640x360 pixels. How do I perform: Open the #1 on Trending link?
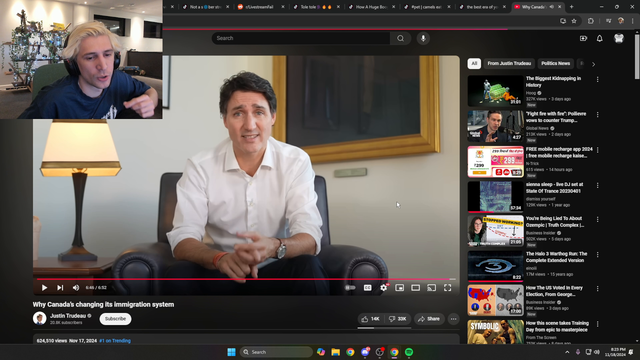(115, 340)
